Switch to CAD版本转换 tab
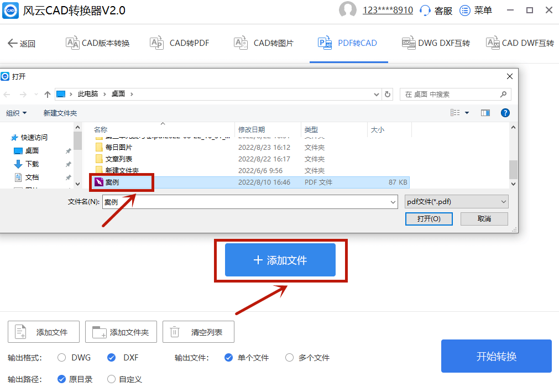The width and height of the screenshot is (559, 392). click(98, 43)
